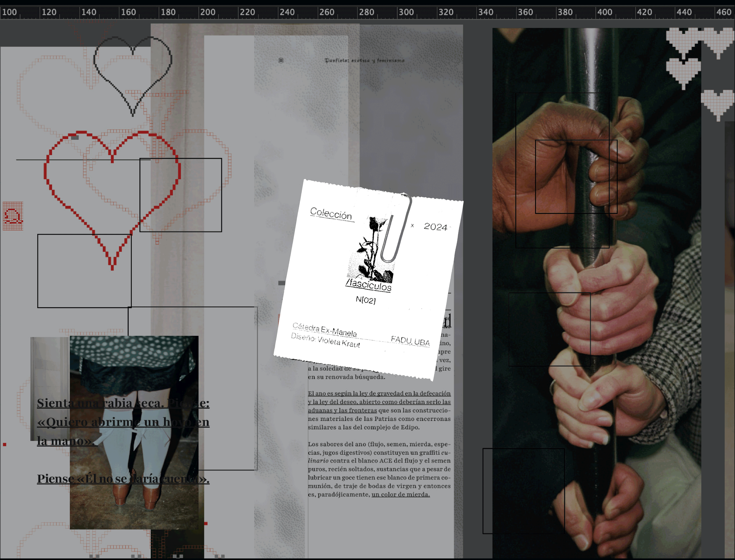Click the small gray handle on the red heart's top
The image size is (735, 560).
coord(75,138)
